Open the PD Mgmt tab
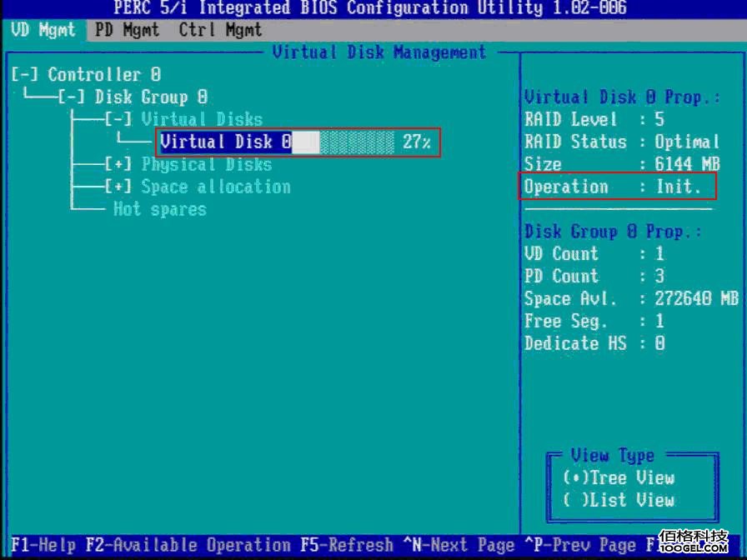This screenshot has width=747, height=560. pyautogui.click(x=126, y=30)
